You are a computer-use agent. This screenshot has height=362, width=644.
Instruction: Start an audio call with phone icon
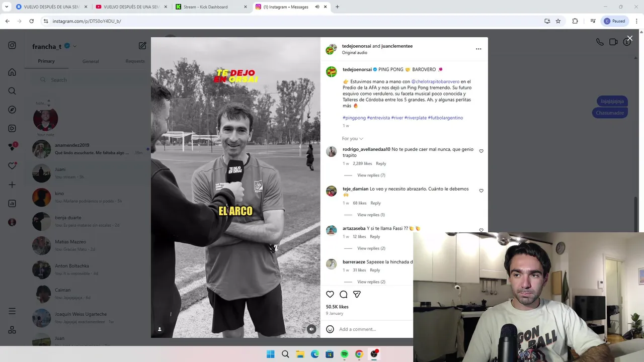coord(600,42)
